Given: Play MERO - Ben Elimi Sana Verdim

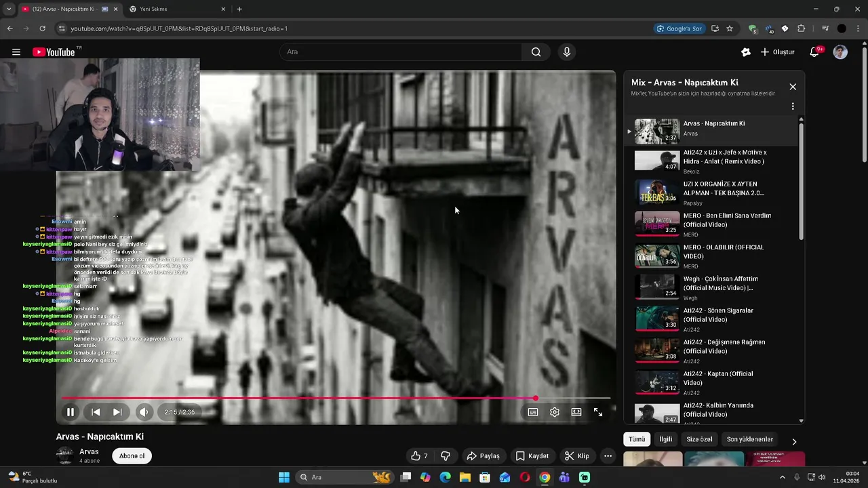Looking at the screenshot, I should (711, 224).
